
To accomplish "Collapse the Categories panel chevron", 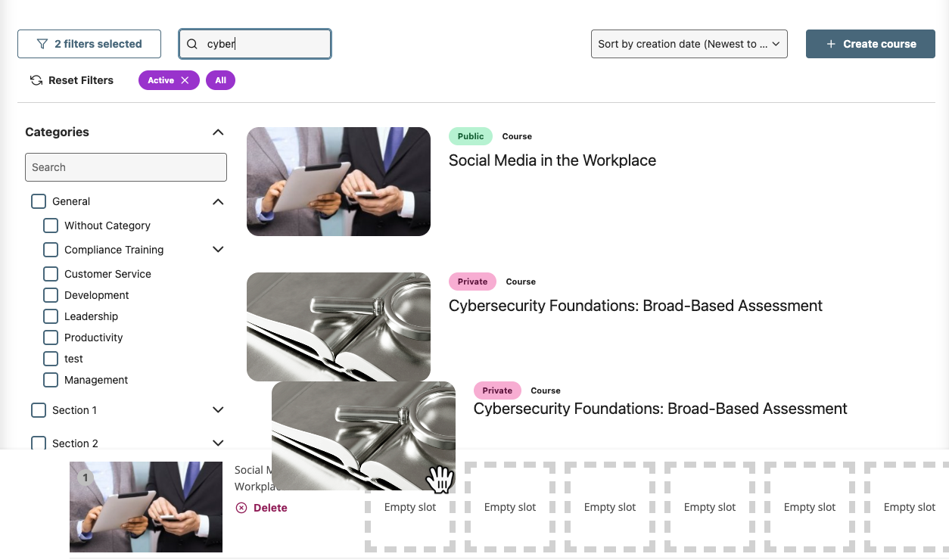I will [218, 132].
